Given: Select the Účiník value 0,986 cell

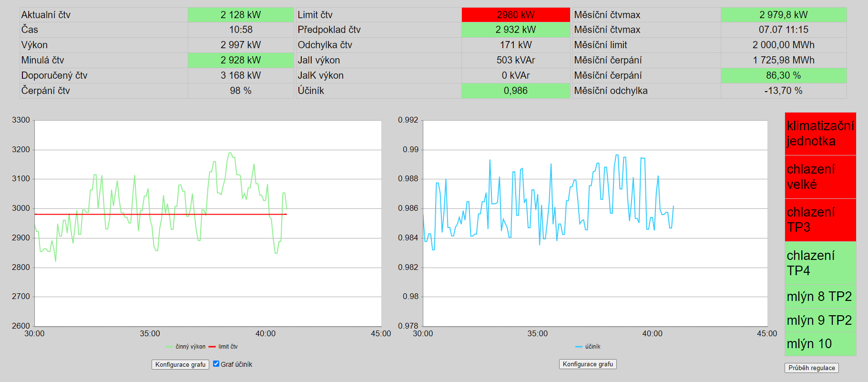Looking at the screenshot, I should (515, 91).
